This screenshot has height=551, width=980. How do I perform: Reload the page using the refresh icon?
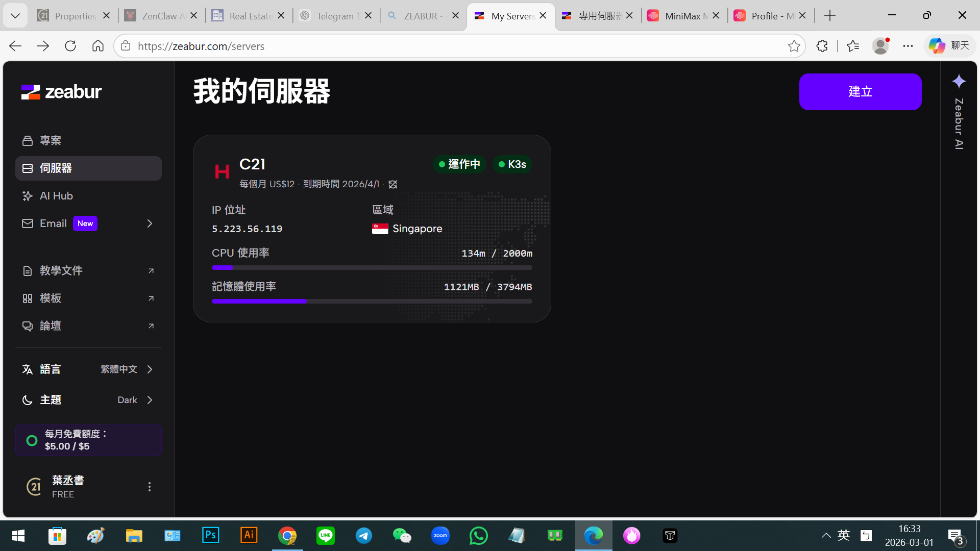(x=70, y=46)
